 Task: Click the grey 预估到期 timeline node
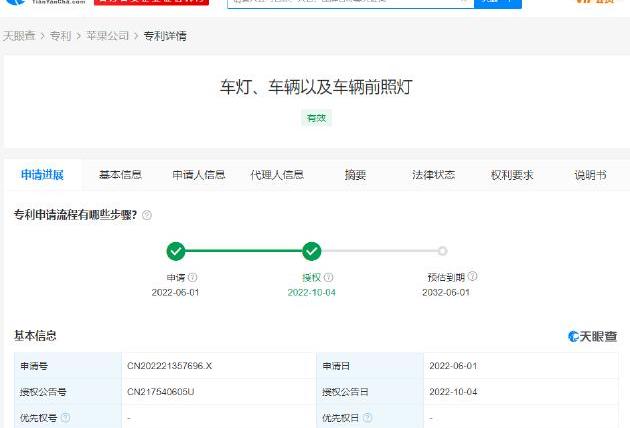[442, 251]
